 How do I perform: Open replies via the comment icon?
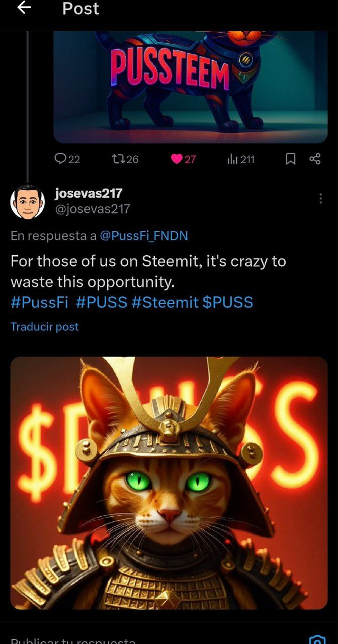click(61, 158)
